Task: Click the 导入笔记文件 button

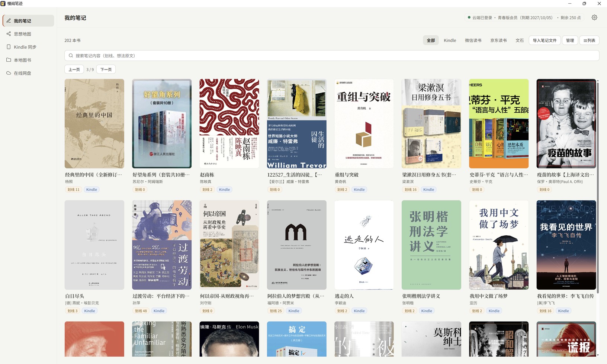Action: click(545, 40)
